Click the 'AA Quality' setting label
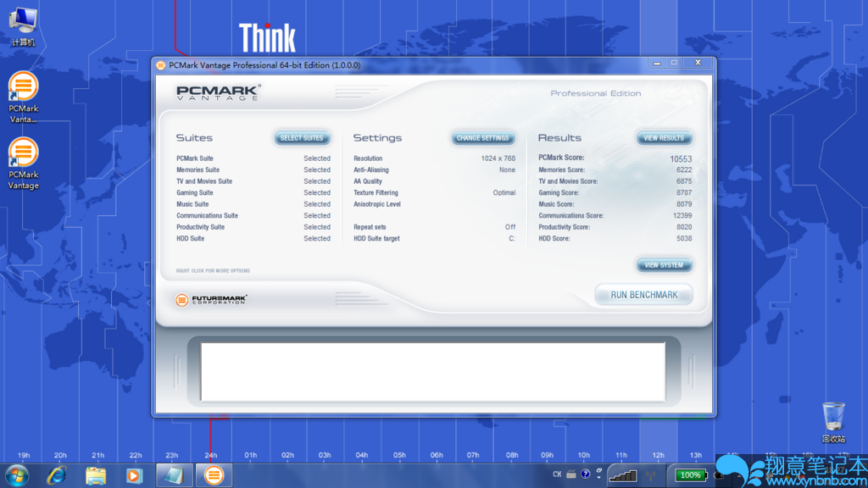The image size is (868, 488). [x=368, y=181]
